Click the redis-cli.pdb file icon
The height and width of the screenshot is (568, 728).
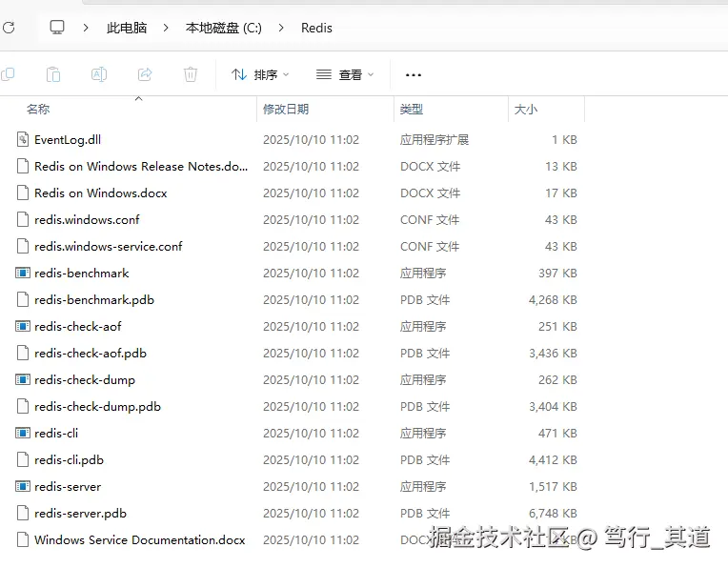pyautogui.click(x=23, y=459)
